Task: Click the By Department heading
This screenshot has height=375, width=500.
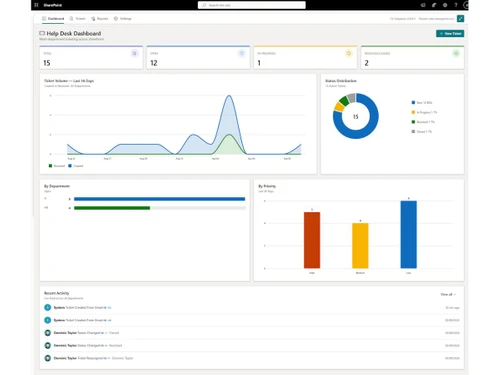Action: coord(57,186)
